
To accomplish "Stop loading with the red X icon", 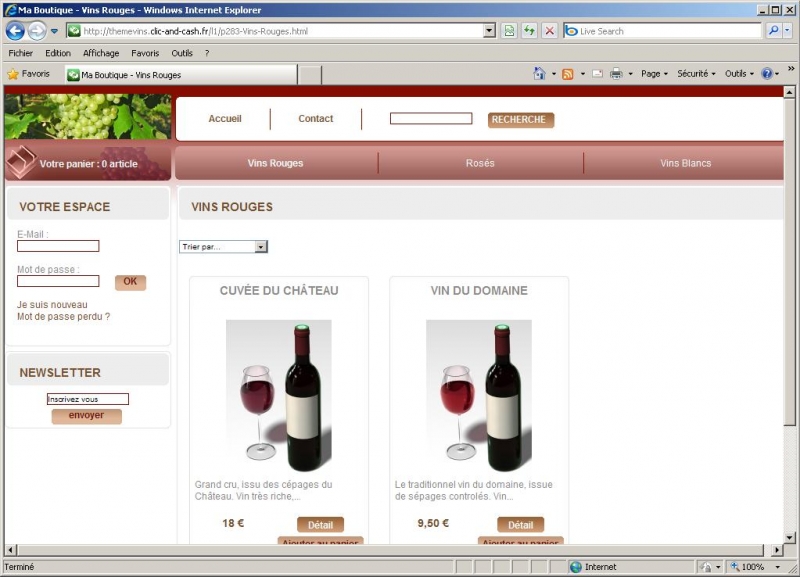I will click(x=549, y=31).
